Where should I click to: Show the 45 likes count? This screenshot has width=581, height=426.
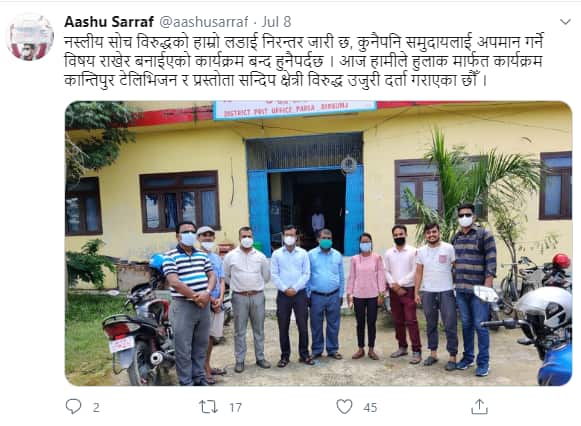(x=370, y=407)
